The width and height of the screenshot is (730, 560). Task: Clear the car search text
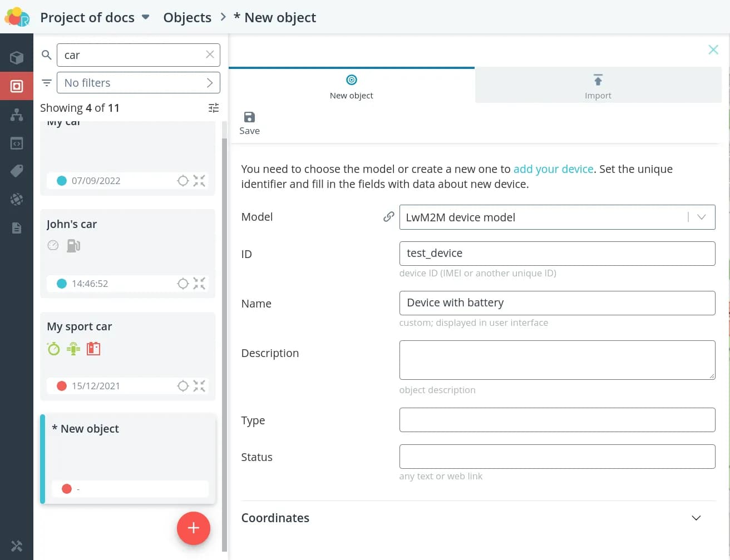(x=210, y=54)
